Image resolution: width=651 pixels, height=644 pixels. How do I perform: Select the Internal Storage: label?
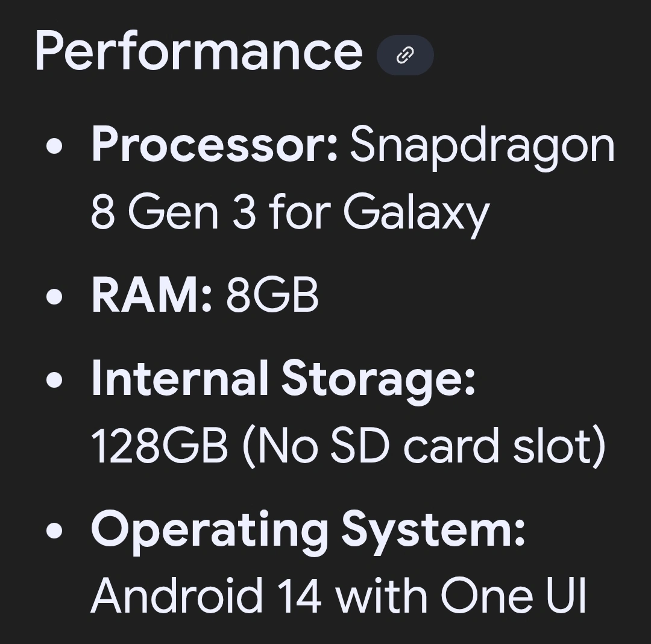pos(283,379)
